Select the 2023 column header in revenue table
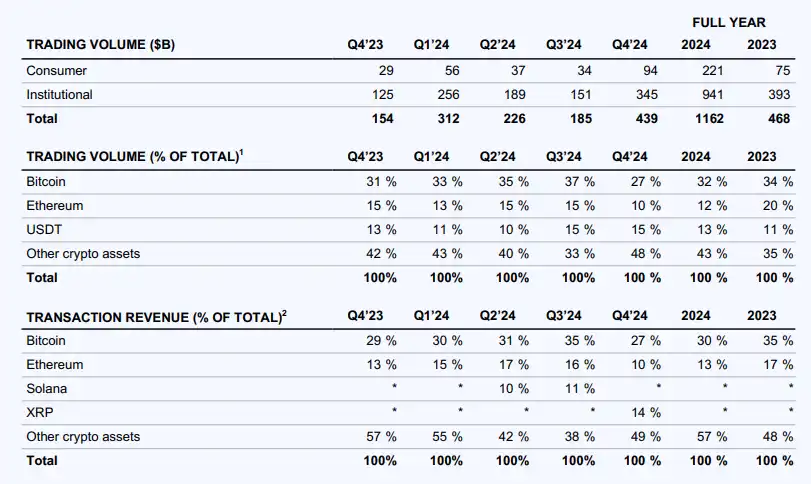Image resolution: width=811 pixels, height=484 pixels. 761,316
